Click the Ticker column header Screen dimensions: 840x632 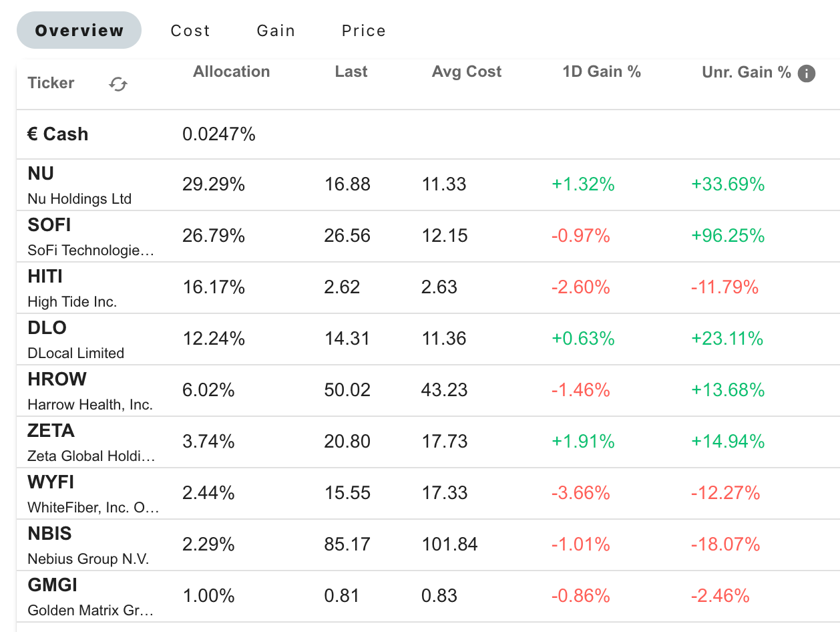[x=51, y=83]
